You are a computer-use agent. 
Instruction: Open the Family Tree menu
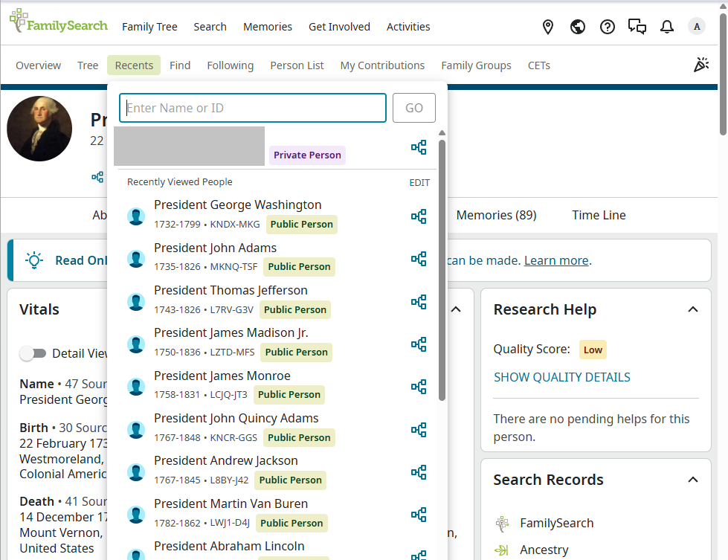click(149, 27)
